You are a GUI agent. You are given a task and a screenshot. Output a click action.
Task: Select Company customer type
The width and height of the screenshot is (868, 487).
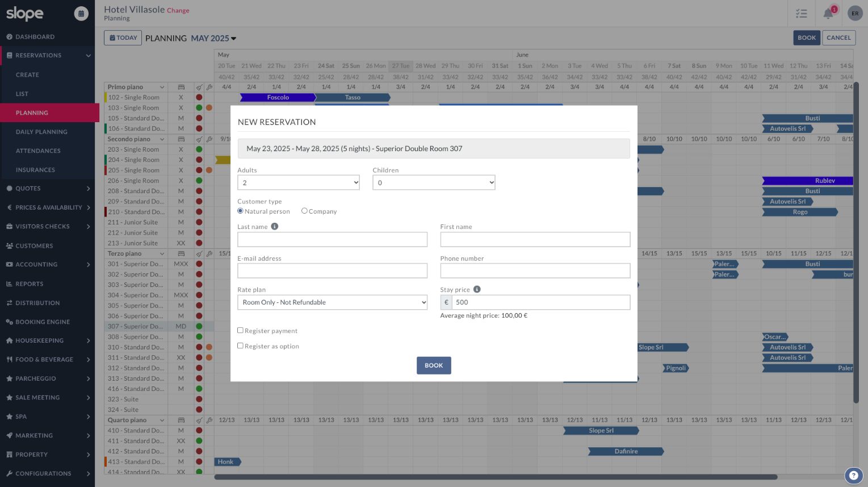pyautogui.click(x=304, y=211)
